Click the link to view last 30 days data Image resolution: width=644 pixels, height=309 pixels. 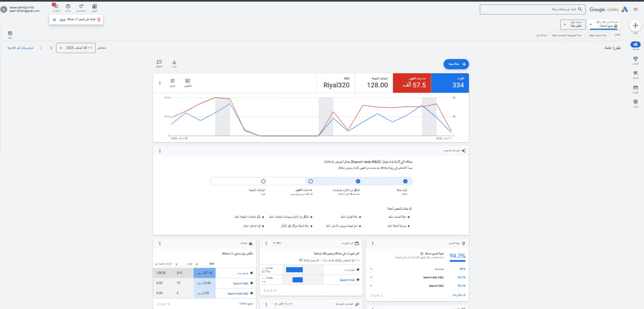point(20,48)
